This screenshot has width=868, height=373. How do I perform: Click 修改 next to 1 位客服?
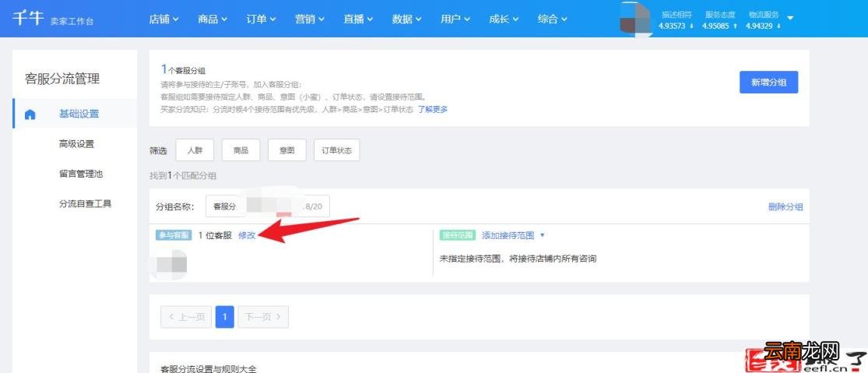click(247, 234)
